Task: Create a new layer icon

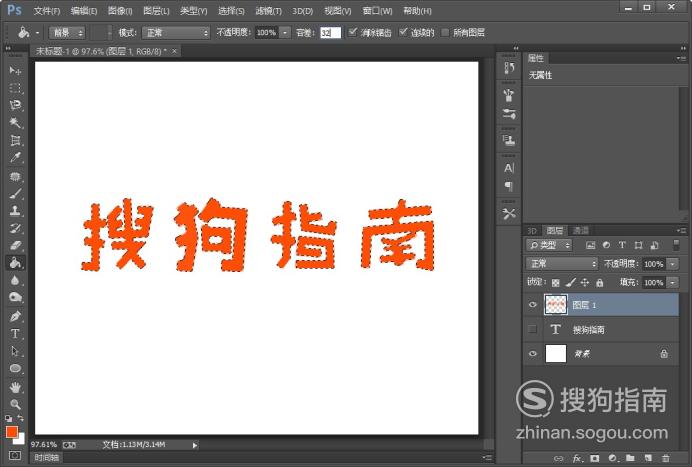Action: point(648,459)
